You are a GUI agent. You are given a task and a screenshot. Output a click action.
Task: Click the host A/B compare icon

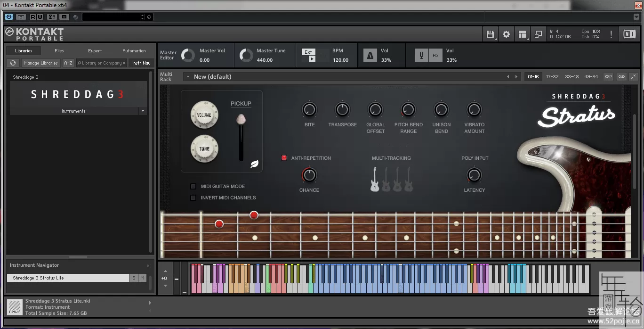point(52,17)
